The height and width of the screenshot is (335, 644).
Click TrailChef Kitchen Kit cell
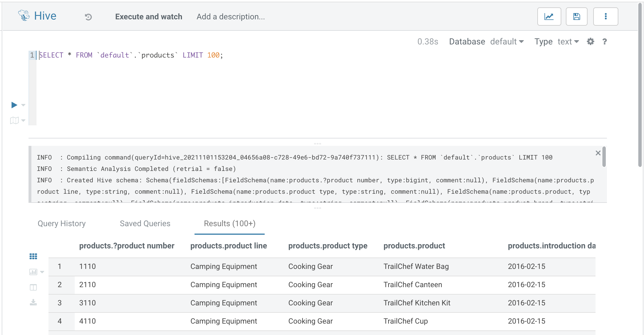417,303
